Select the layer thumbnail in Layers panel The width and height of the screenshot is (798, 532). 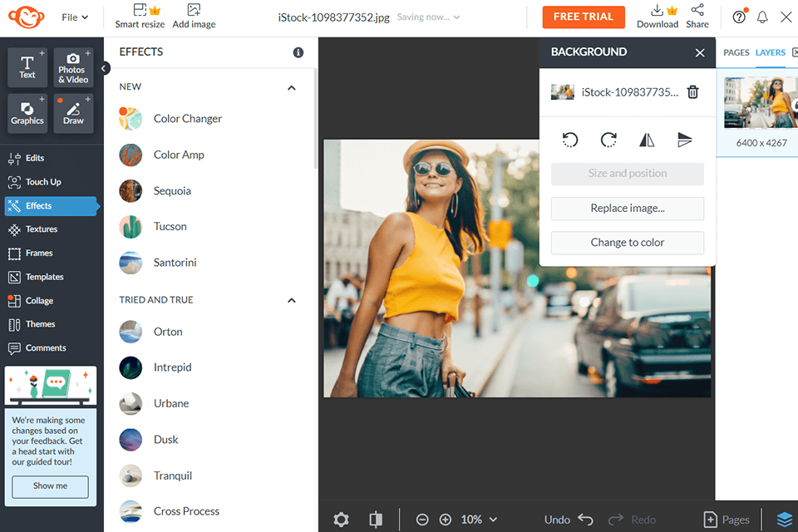761,103
